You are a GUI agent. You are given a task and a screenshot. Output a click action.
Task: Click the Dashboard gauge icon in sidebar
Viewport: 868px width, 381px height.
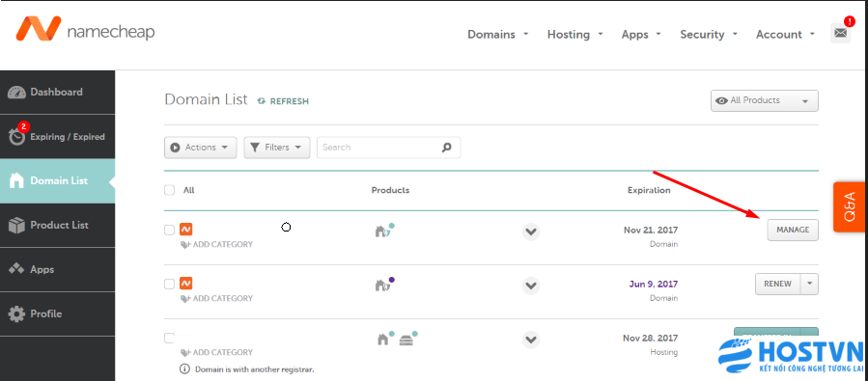tap(16, 93)
